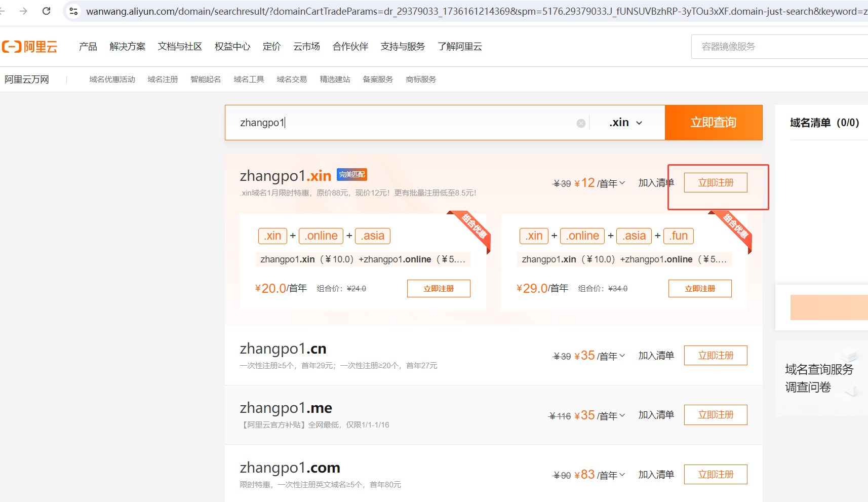This screenshot has width=868, height=502.
Task: Open 域名交易 page
Action: (x=292, y=80)
